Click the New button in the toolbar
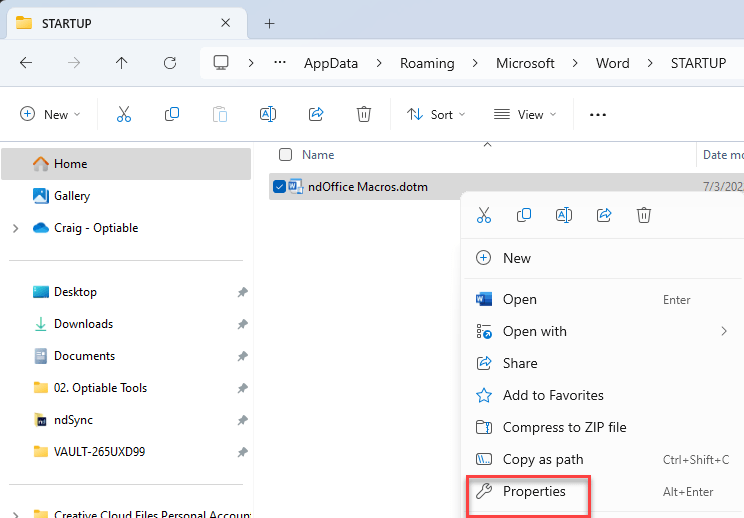The width and height of the screenshot is (744, 518). point(50,114)
